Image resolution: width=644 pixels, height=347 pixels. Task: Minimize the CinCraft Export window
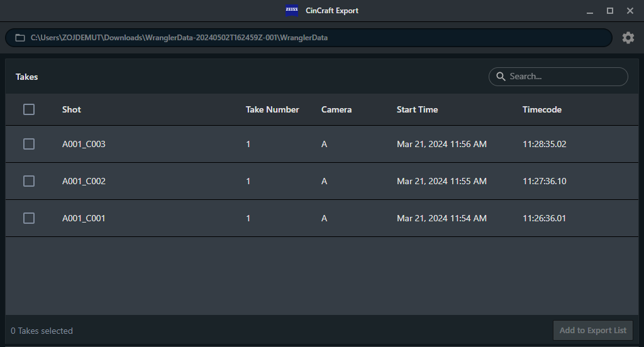(589, 11)
